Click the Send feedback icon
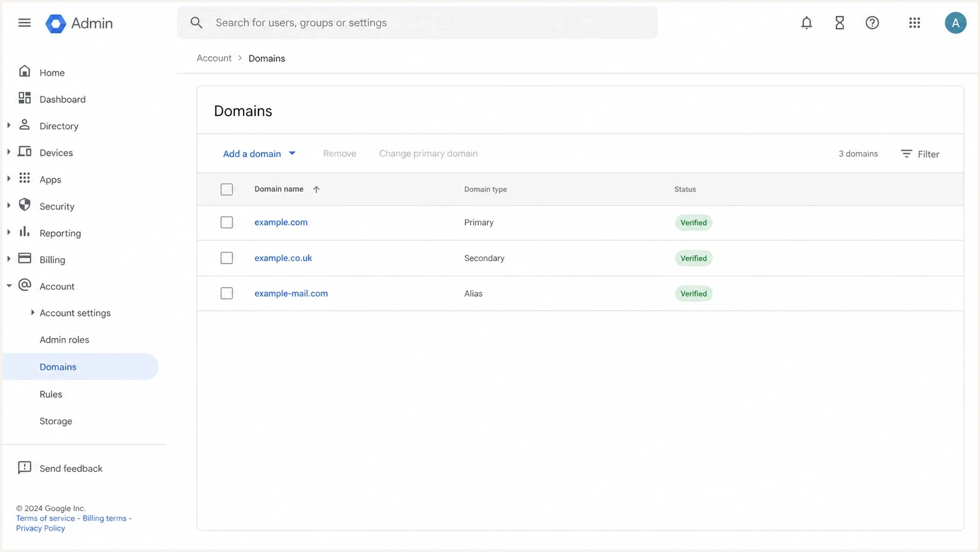Image resolution: width=980 pixels, height=552 pixels. click(x=25, y=468)
